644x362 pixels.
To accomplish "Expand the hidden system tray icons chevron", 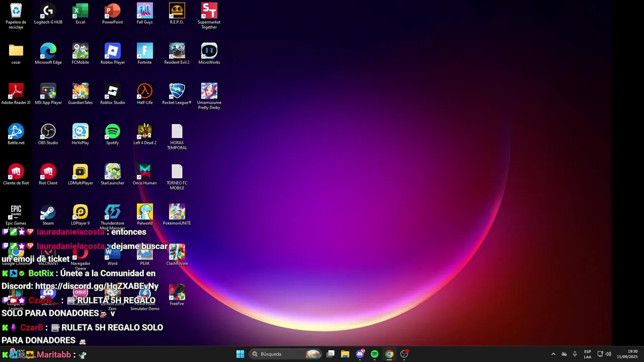I will click(x=553, y=354).
